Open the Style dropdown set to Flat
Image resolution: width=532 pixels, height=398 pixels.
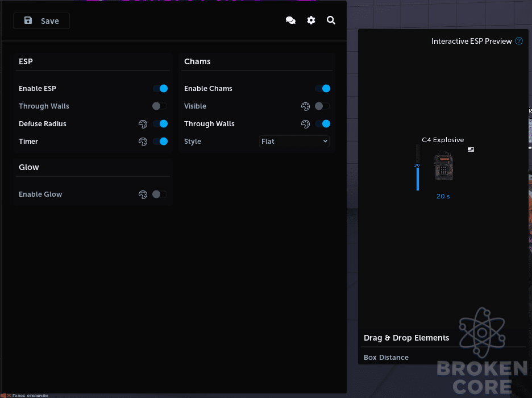pos(294,142)
